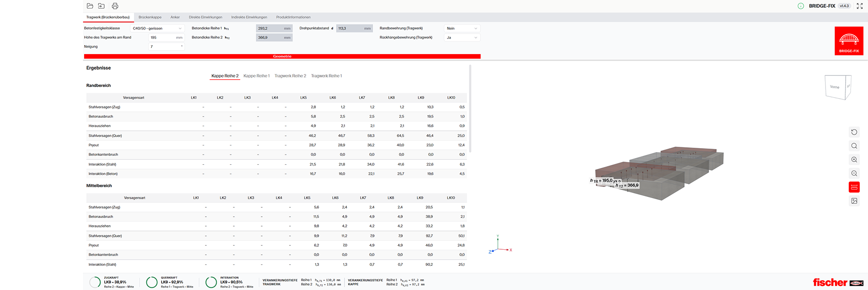Show results for Kappe Reihe 1

pos(256,76)
